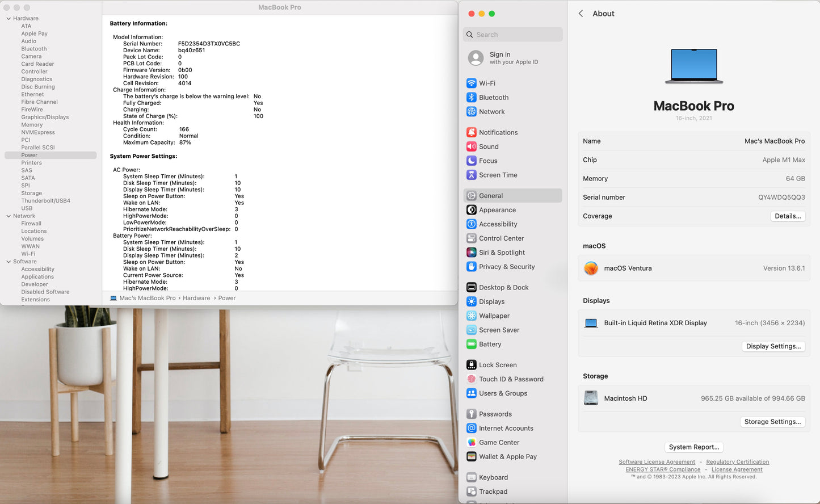Open Storage Settings button

772,422
